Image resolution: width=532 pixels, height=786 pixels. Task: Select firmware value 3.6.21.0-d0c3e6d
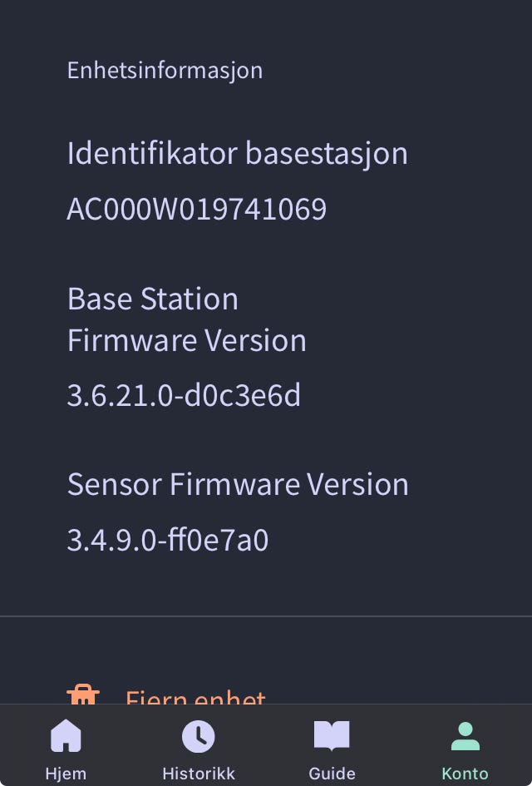click(184, 396)
